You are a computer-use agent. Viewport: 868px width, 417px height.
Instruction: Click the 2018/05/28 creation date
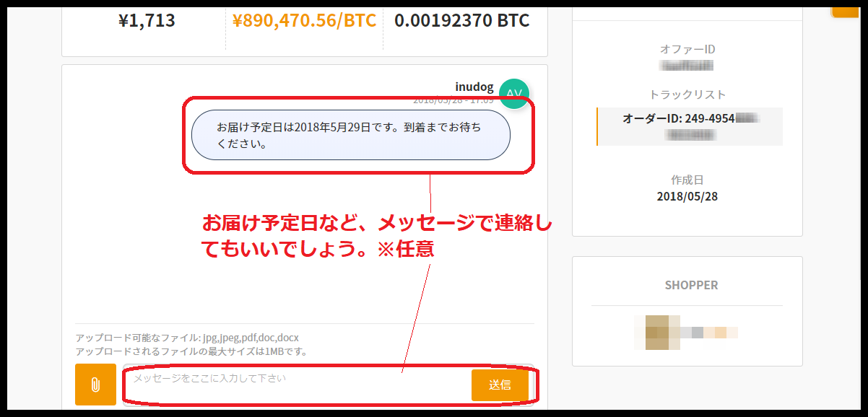(687, 196)
